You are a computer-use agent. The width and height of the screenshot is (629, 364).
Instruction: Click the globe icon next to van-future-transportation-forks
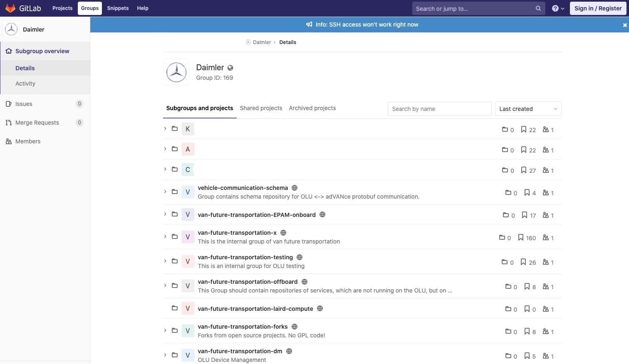pyautogui.click(x=295, y=327)
